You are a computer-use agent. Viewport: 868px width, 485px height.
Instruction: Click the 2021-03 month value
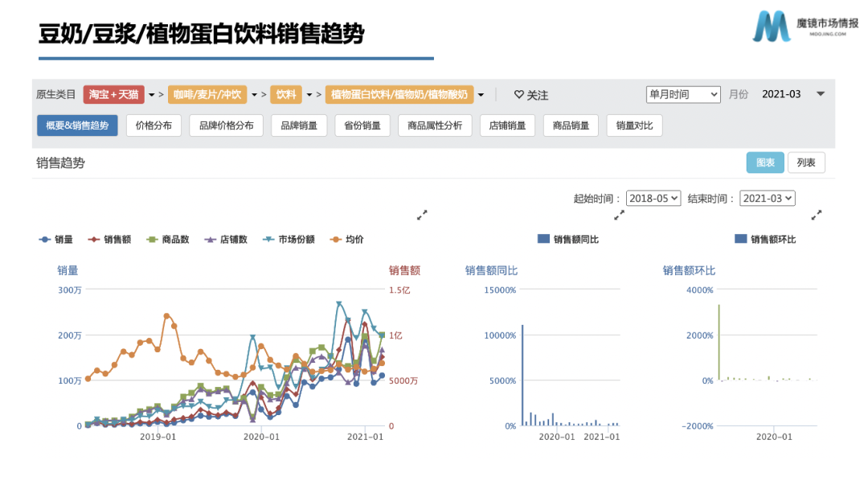click(x=781, y=94)
